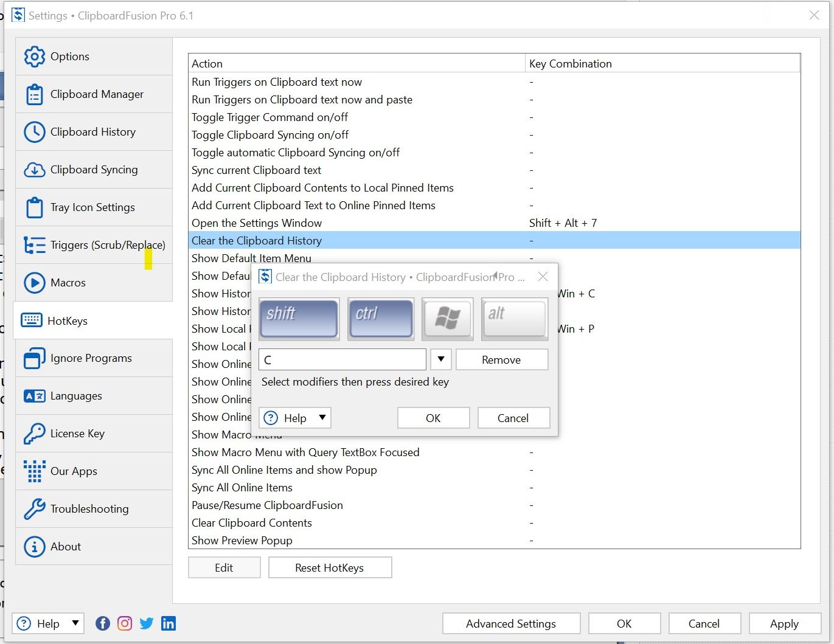Click the Our Apps grid icon

coord(35,471)
